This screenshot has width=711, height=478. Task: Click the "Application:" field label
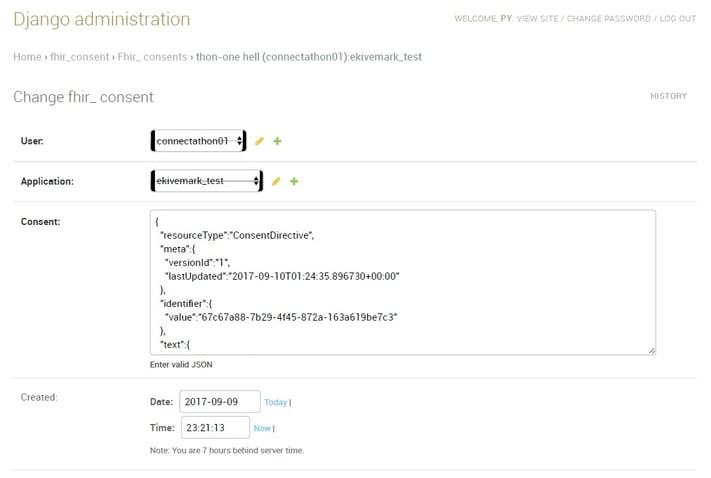pos(47,181)
